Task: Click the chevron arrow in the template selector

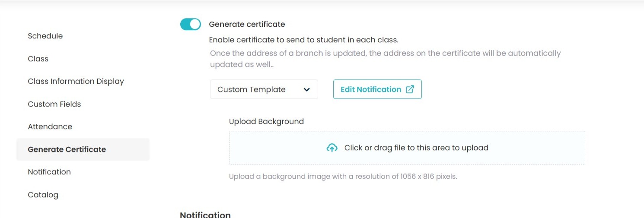Action: point(306,89)
